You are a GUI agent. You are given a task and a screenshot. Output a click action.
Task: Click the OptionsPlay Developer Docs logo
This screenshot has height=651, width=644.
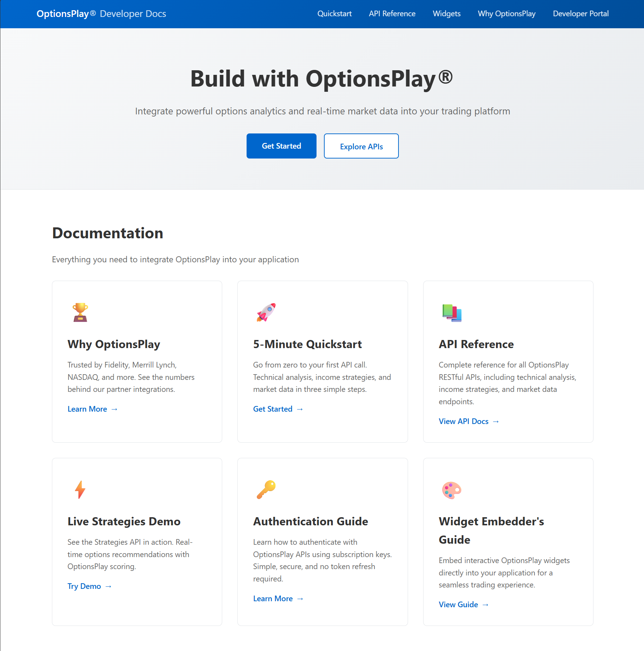pos(101,14)
